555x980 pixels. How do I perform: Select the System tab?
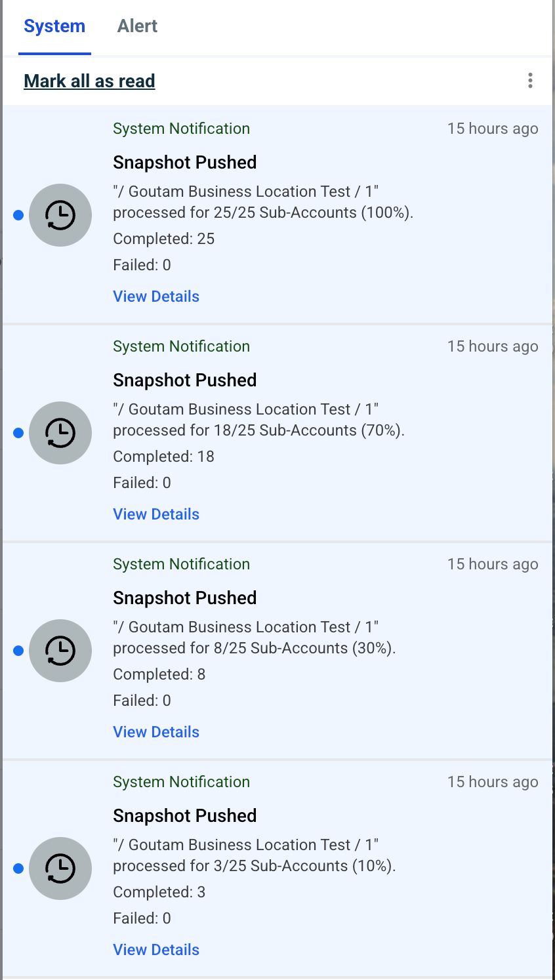click(54, 26)
